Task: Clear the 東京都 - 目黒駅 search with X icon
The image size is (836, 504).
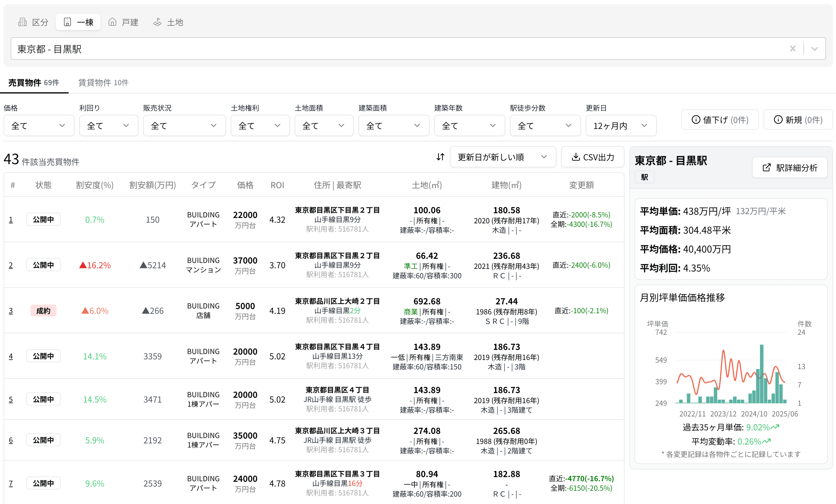Action: tap(793, 49)
